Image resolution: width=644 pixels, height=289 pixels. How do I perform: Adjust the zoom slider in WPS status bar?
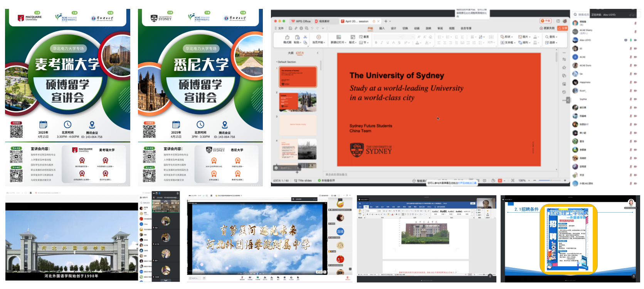550,181
